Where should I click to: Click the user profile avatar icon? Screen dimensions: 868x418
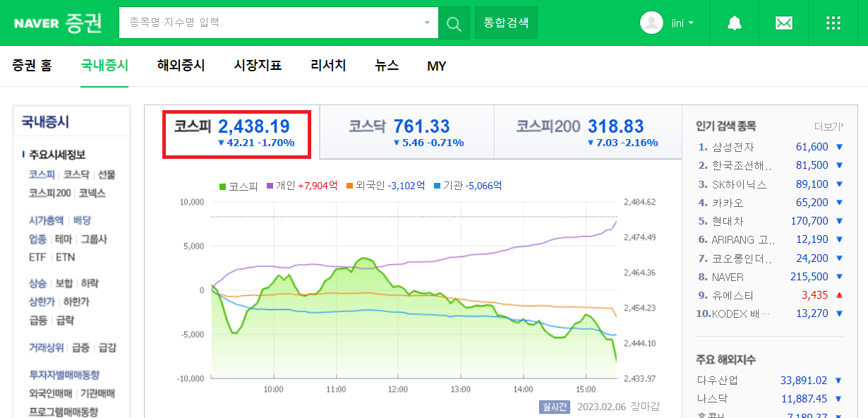[651, 23]
